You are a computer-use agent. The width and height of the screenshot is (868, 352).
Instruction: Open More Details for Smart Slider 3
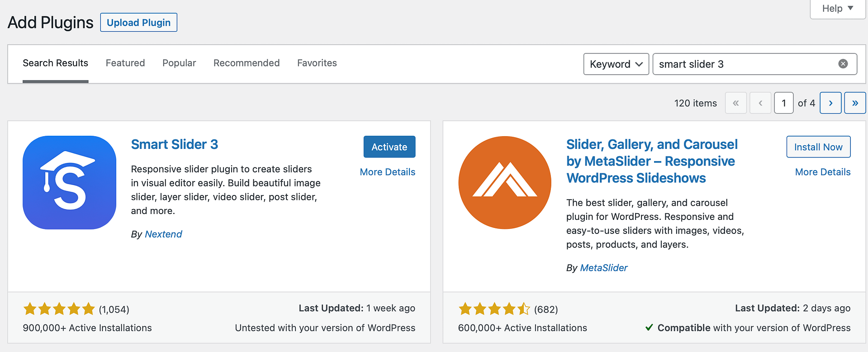[387, 172]
